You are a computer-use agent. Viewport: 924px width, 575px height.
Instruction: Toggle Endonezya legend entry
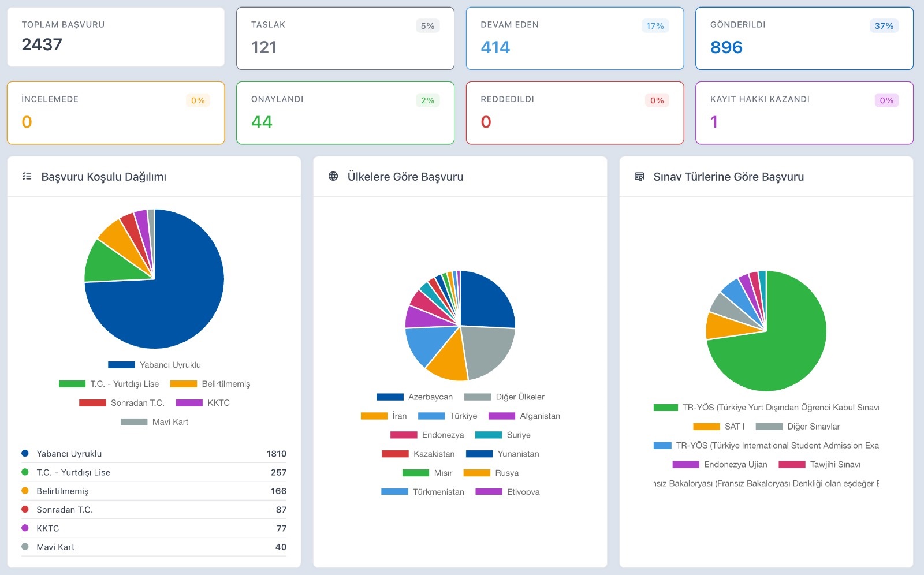pos(427,435)
